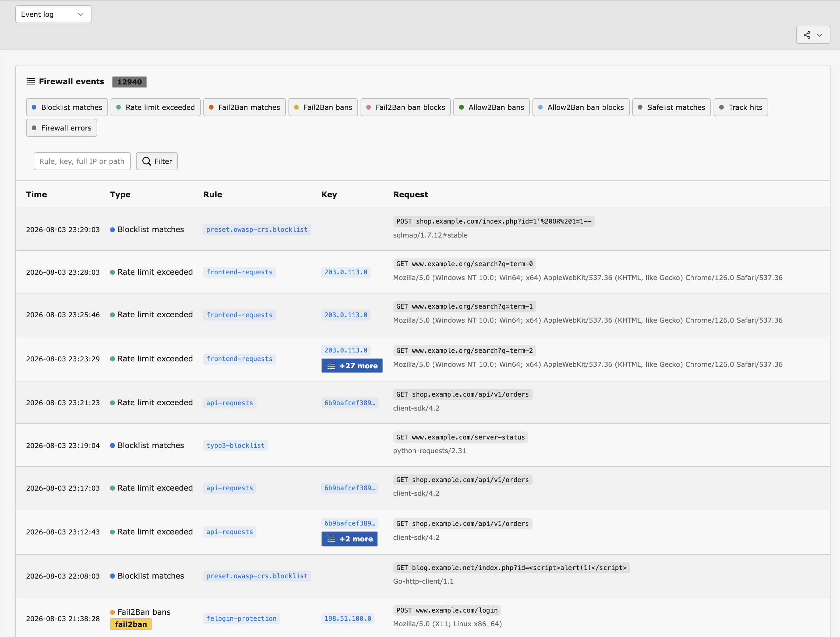Open frontend-requests rule at 23:25:46
840x637 pixels.
tap(239, 315)
